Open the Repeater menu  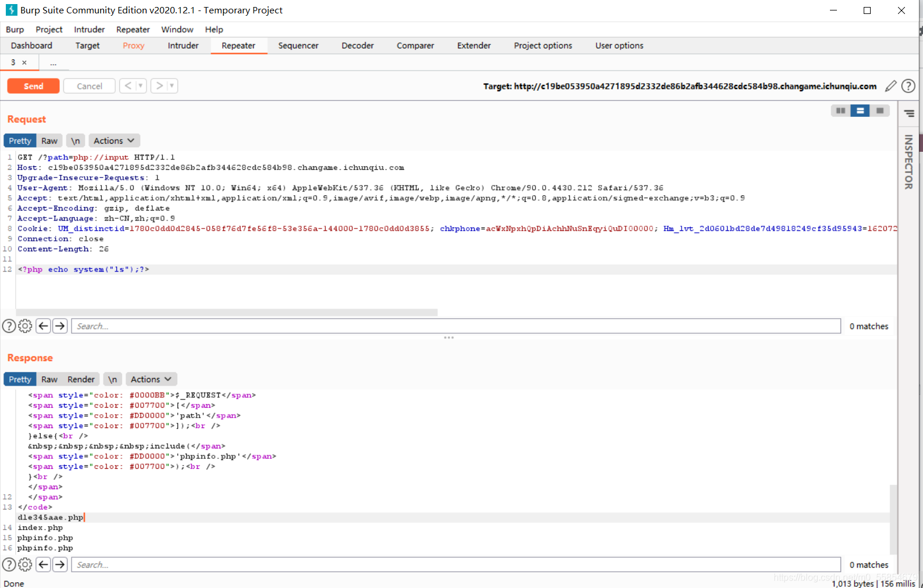point(133,30)
